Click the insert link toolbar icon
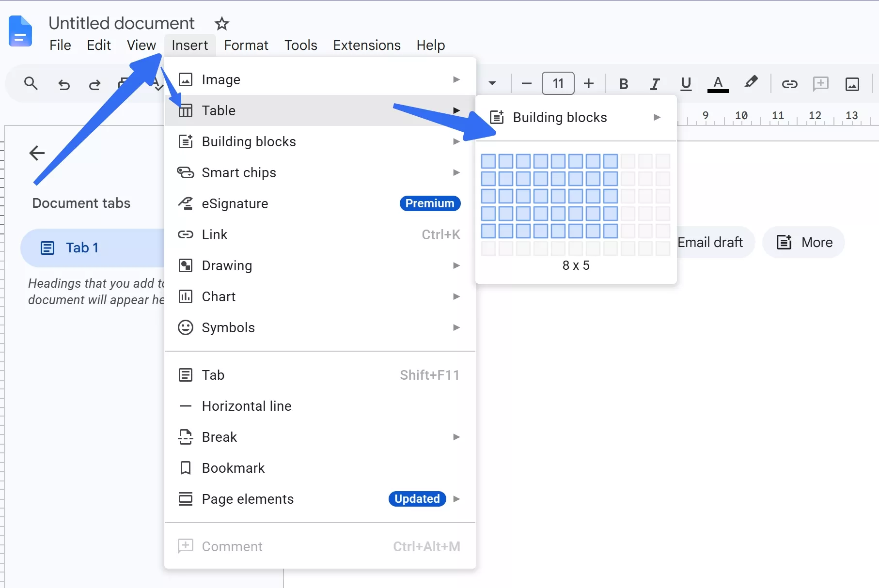 tap(789, 84)
